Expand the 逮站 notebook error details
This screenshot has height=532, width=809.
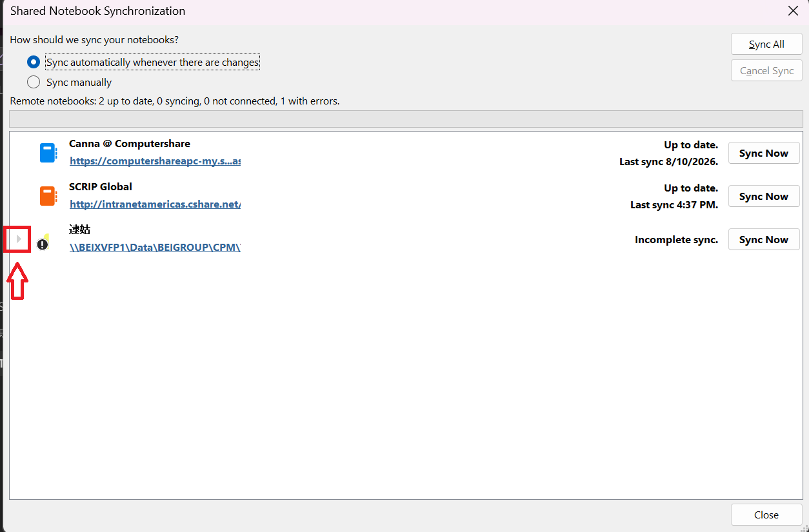coord(19,239)
